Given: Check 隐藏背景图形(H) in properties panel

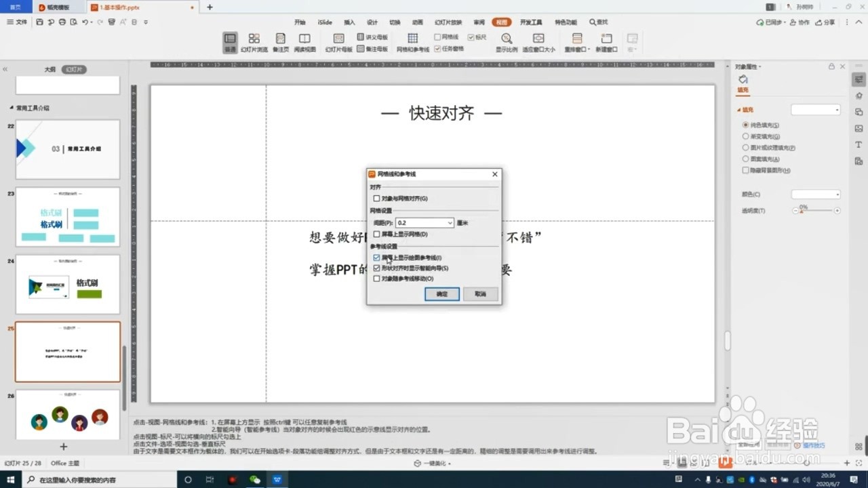Looking at the screenshot, I should pos(746,170).
